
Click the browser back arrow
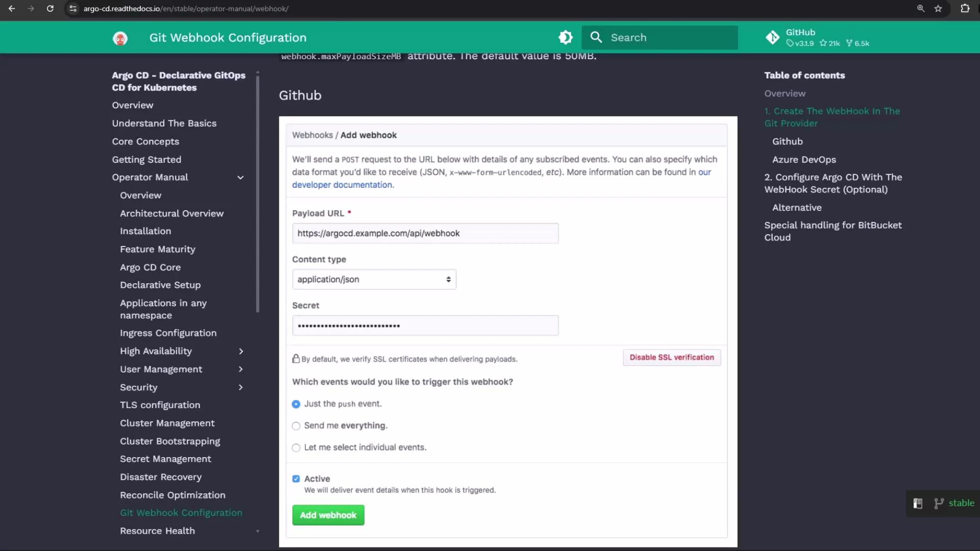point(12,9)
